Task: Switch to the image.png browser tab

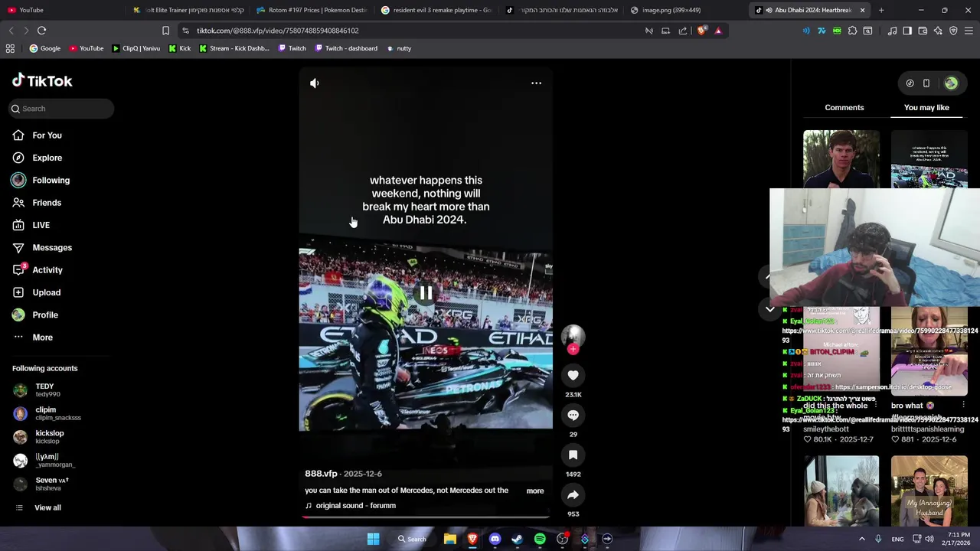Action: [x=681, y=10]
